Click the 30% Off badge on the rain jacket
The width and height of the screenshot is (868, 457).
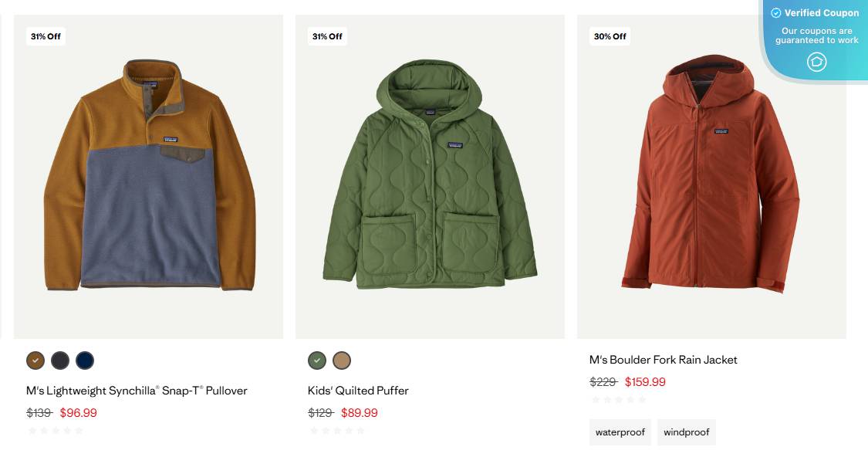(x=609, y=36)
